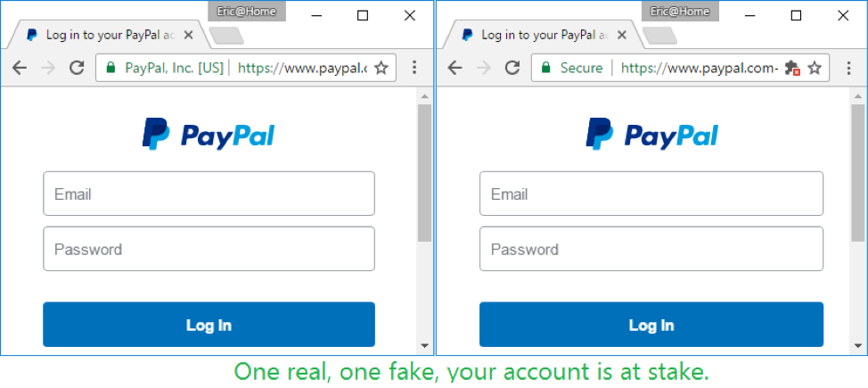Click the reload icon in right browser

click(x=512, y=68)
